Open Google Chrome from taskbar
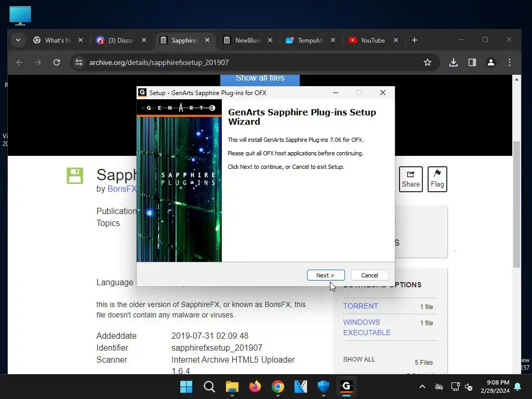The width and height of the screenshot is (532, 399). click(x=277, y=387)
